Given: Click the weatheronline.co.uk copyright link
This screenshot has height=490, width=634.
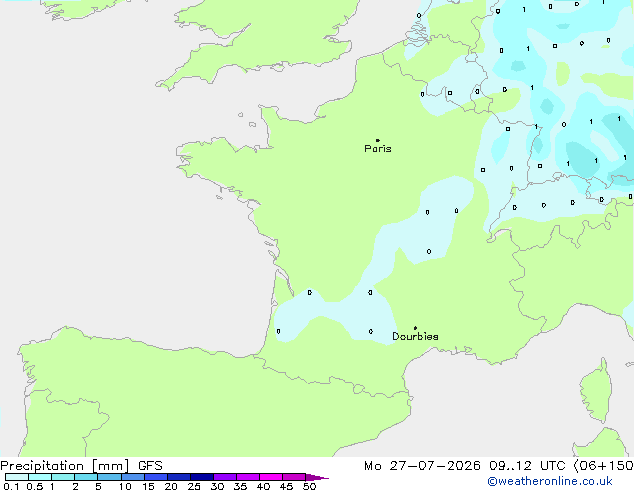Looking at the screenshot, I should coord(550,481).
